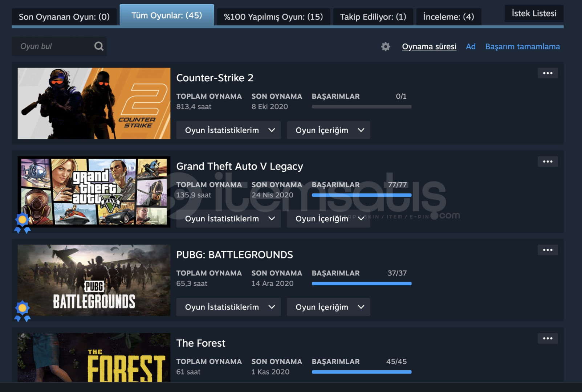Switch to Son Oynanan Oyun tab
Screen dimensions: 582x392
point(64,17)
